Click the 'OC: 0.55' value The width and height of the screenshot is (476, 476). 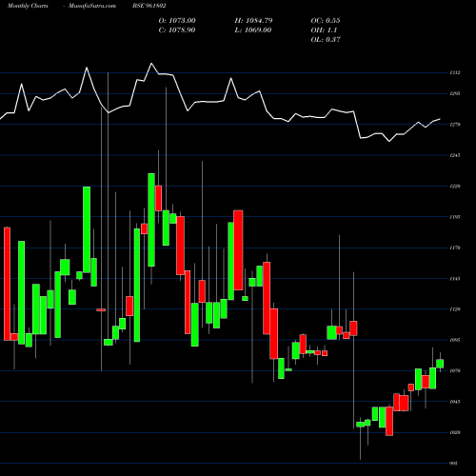[x=326, y=21]
